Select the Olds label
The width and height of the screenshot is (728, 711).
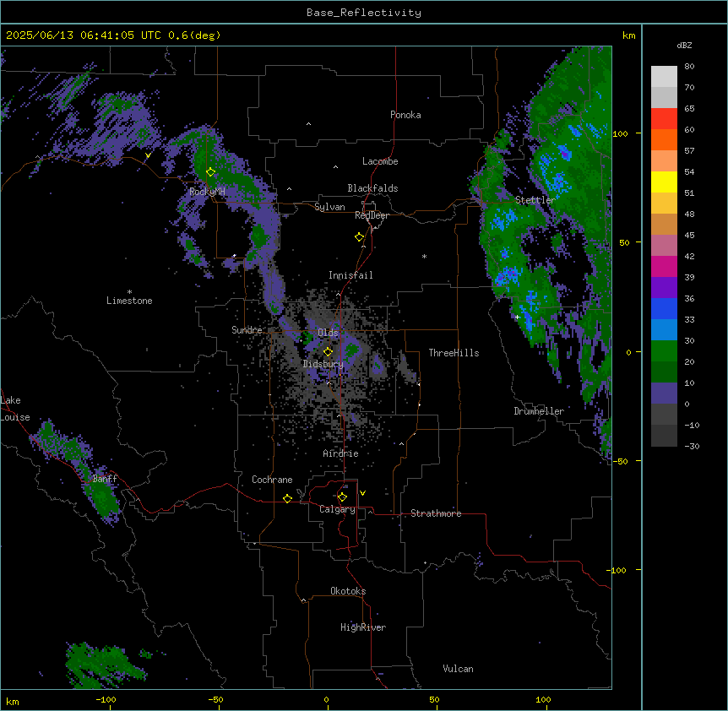coord(328,333)
